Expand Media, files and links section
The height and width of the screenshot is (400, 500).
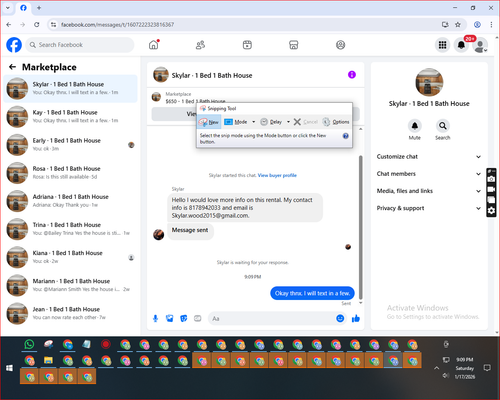(429, 191)
